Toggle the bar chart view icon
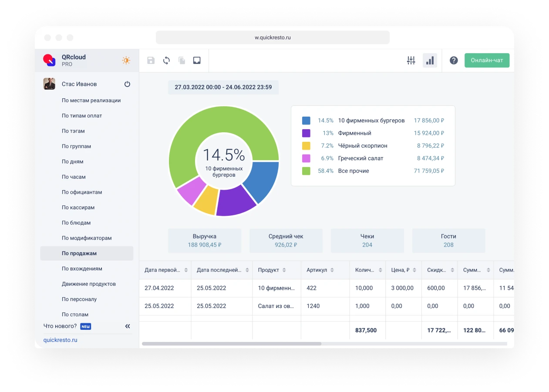 [x=430, y=60]
